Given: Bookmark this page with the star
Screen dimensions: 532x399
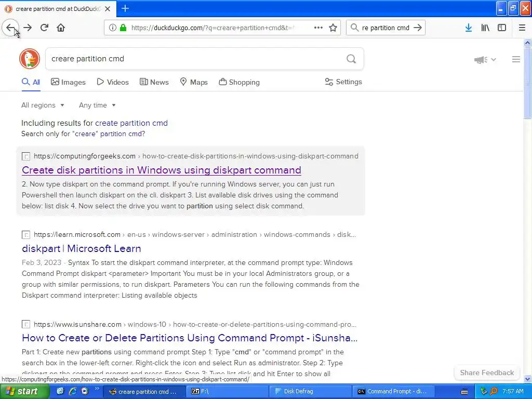Looking at the screenshot, I should (333, 28).
